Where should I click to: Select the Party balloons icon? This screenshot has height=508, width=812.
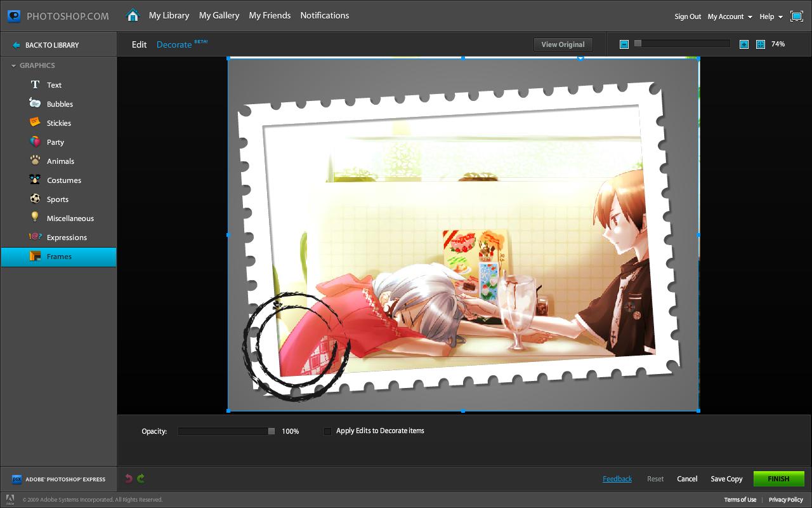(35, 142)
